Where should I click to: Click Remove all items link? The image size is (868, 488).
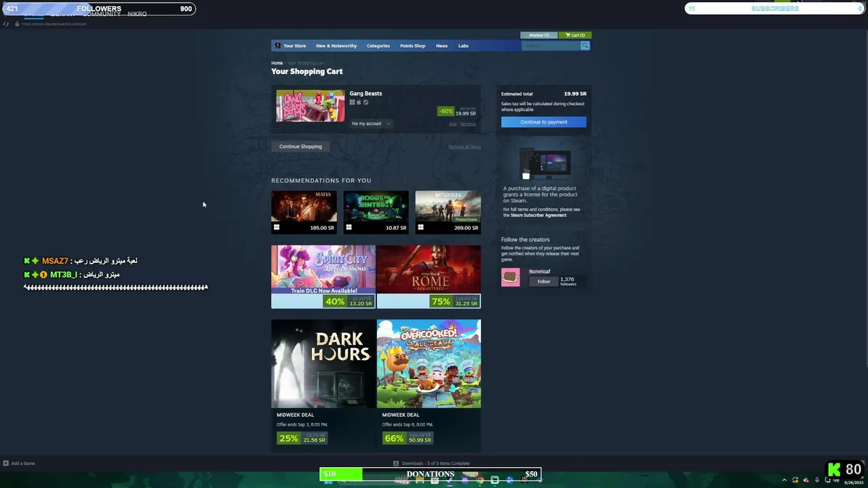point(465,146)
